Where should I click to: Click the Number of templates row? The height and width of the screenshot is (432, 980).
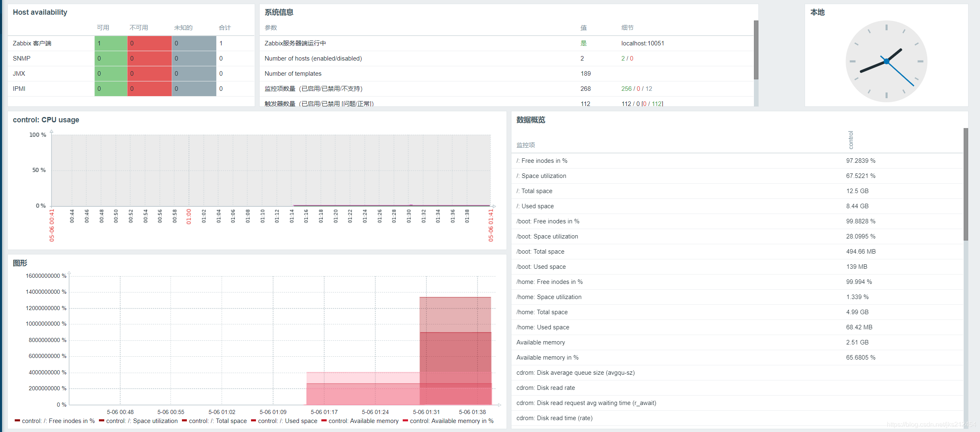[507, 74]
